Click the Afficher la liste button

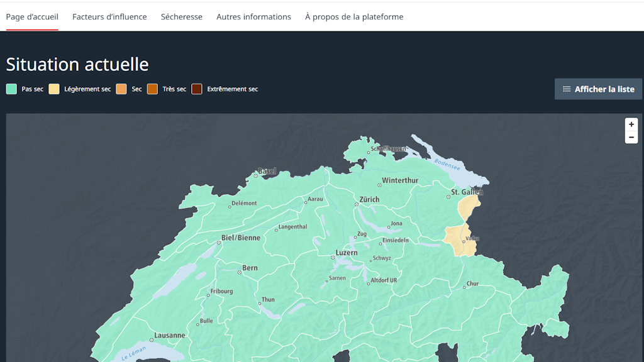click(598, 89)
